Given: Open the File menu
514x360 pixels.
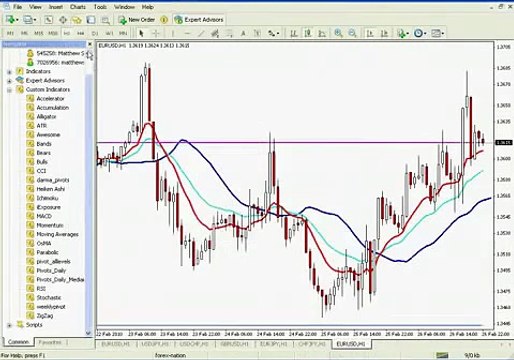Looking at the screenshot, I should click(x=17, y=7).
